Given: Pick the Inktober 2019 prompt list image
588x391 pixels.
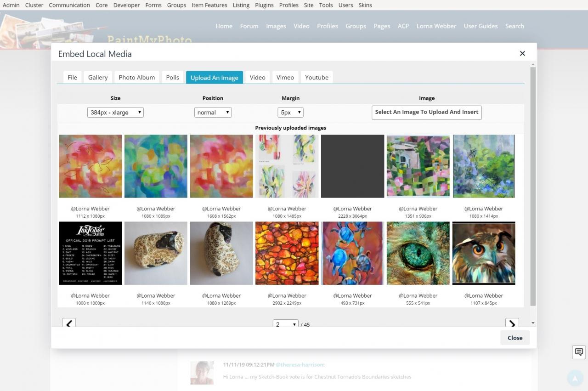Looking at the screenshot, I should point(90,253).
